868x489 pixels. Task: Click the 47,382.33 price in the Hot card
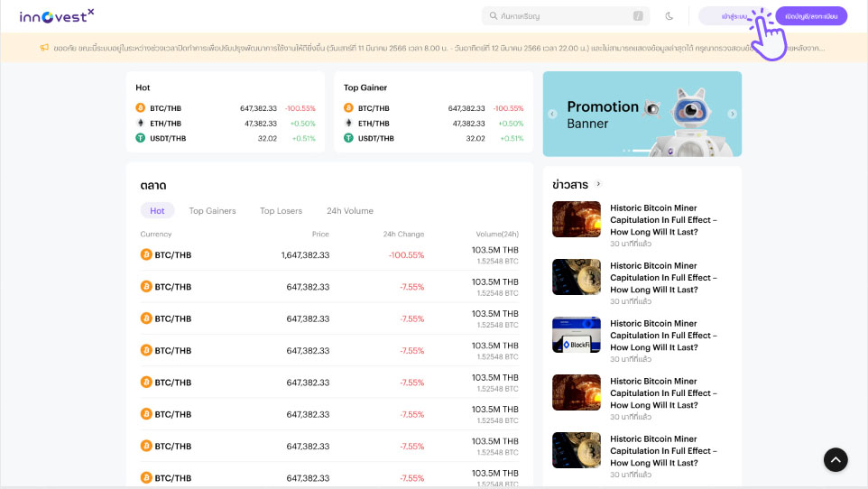pyautogui.click(x=261, y=124)
